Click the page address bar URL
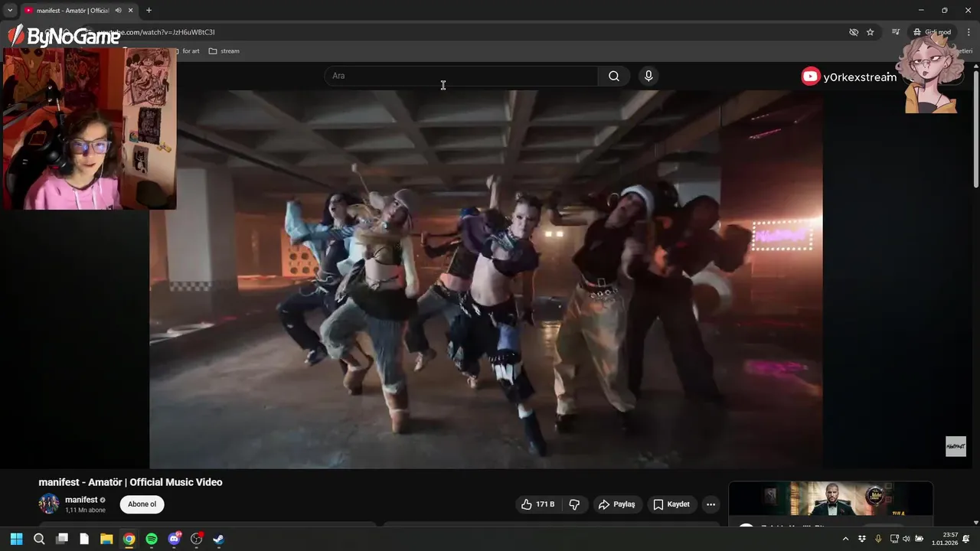 tap(158, 32)
